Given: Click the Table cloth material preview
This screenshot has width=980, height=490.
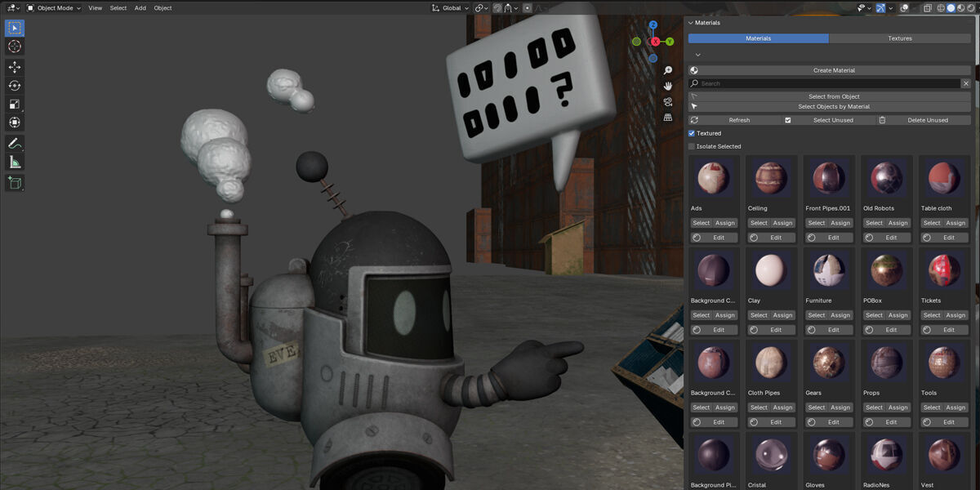Looking at the screenshot, I should click(944, 177).
